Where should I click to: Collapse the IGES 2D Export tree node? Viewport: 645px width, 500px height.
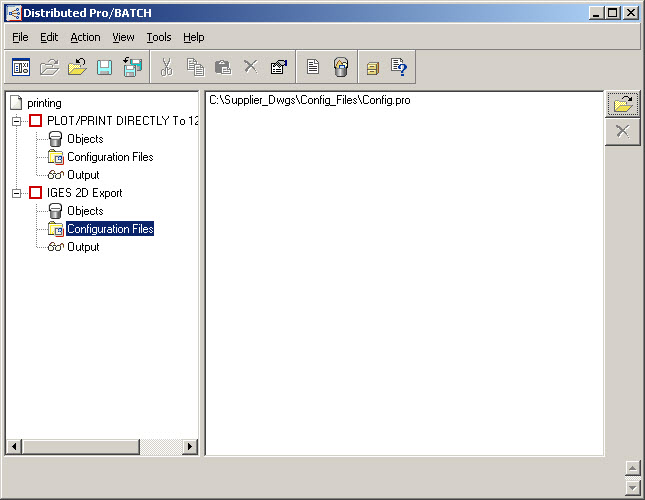point(16,193)
